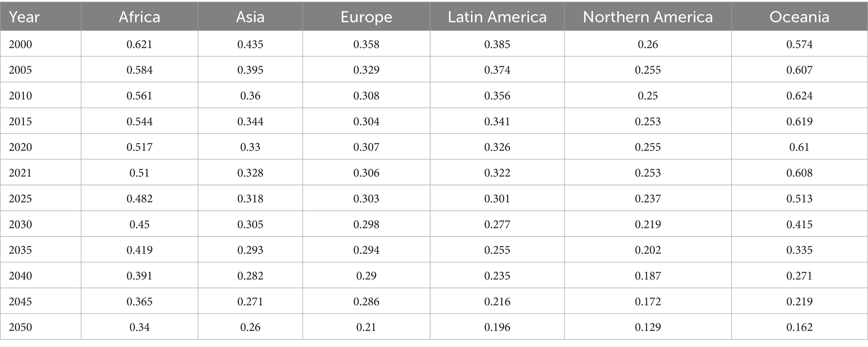Select Latin America value 0.341
Image resolution: width=868 pixels, height=347 pixels.
pyautogui.click(x=497, y=122)
